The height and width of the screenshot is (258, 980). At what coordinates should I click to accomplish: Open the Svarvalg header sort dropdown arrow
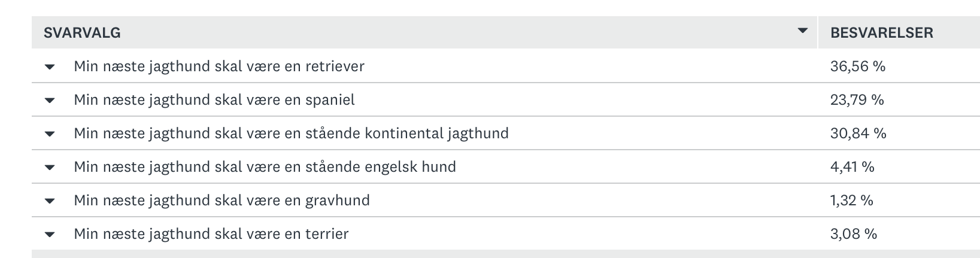803,31
